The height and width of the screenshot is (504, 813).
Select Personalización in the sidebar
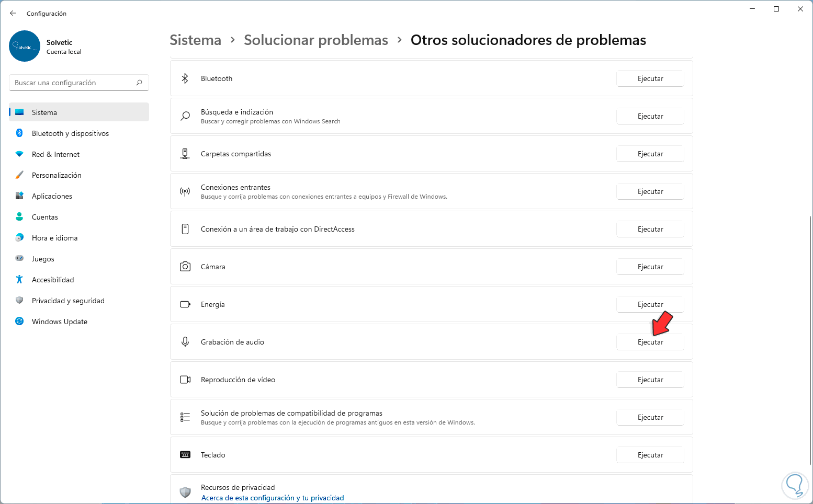(57, 175)
